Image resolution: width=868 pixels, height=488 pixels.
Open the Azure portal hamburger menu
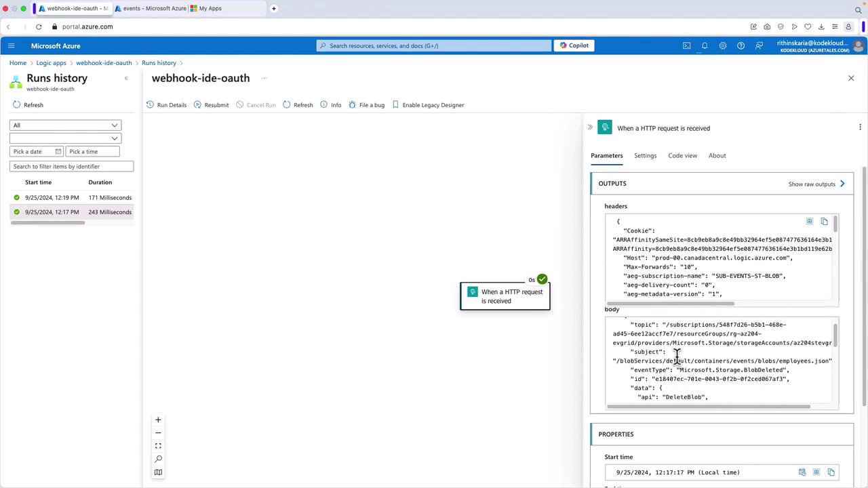tap(11, 45)
